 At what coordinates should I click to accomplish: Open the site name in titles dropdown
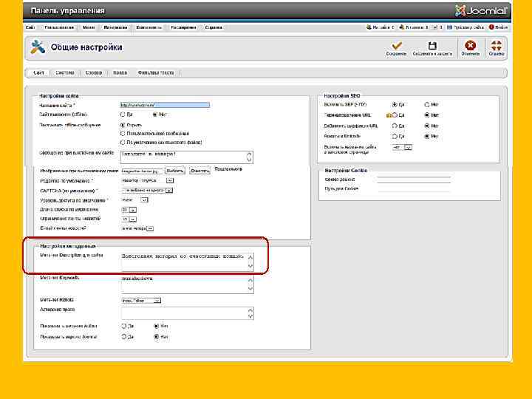pyautogui.click(x=402, y=148)
